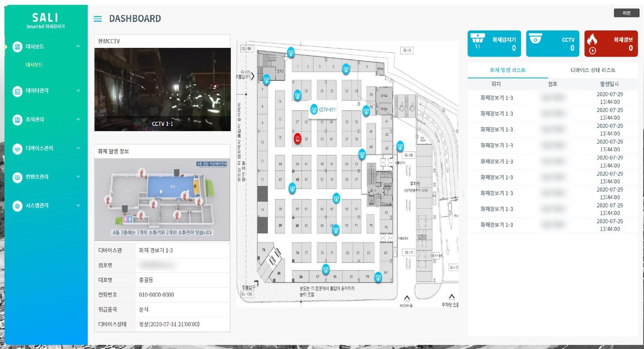Click the 화재 발생 정보 floor plan image
The height and width of the screenshot is (349, 644).
162,199
